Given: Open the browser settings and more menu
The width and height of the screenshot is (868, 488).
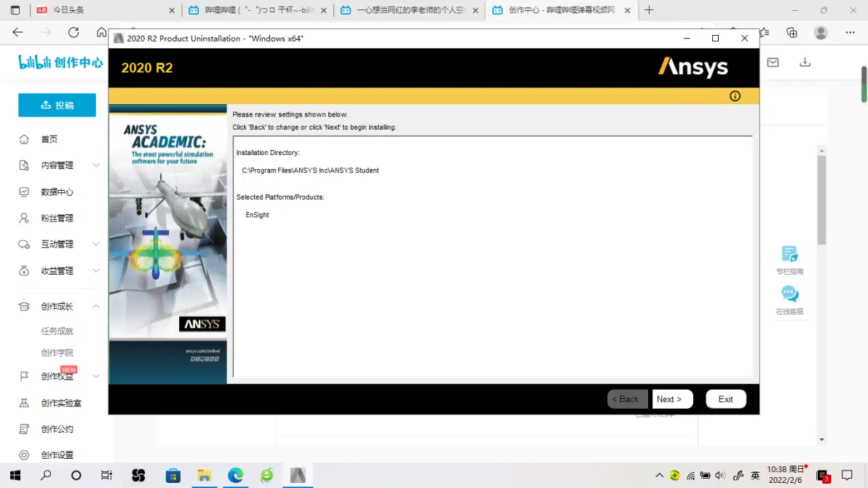Looking at the screenshot, I should tap(850, 32).
